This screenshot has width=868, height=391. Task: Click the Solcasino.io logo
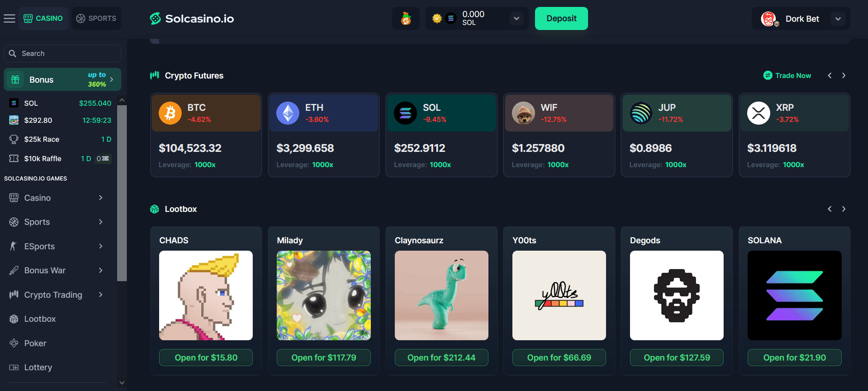click(x=192, y=18)
